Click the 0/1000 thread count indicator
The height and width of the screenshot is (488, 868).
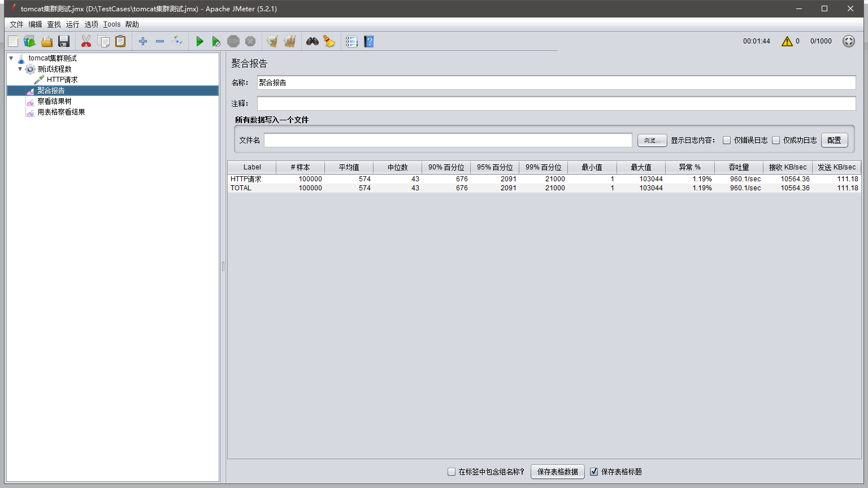pyautogui.click(x=821, y=41)
